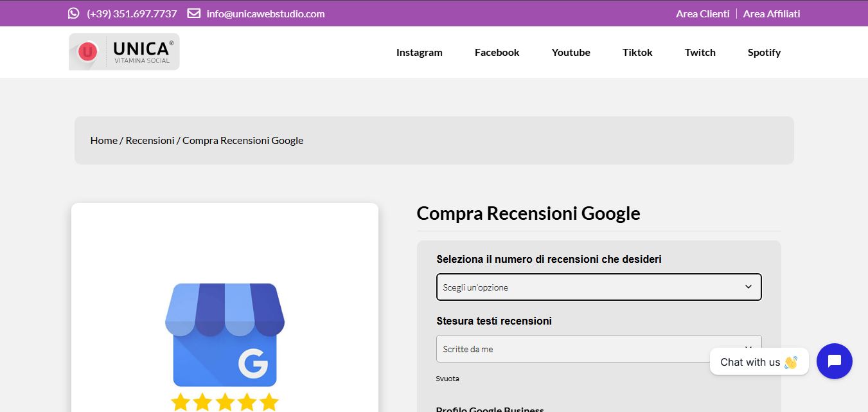Expand the 'Scegli un'opzione' reviews number dropdown

[x=598, y=287]
